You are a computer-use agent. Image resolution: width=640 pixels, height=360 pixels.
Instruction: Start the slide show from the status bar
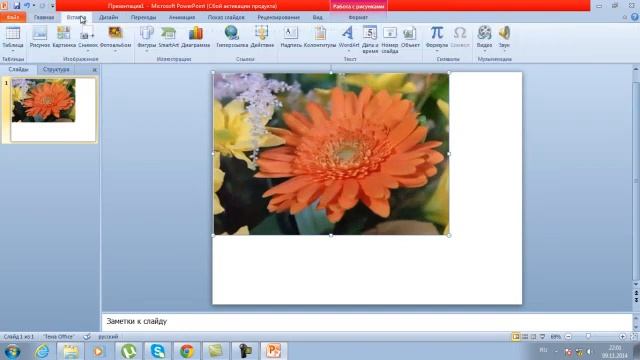542,337
